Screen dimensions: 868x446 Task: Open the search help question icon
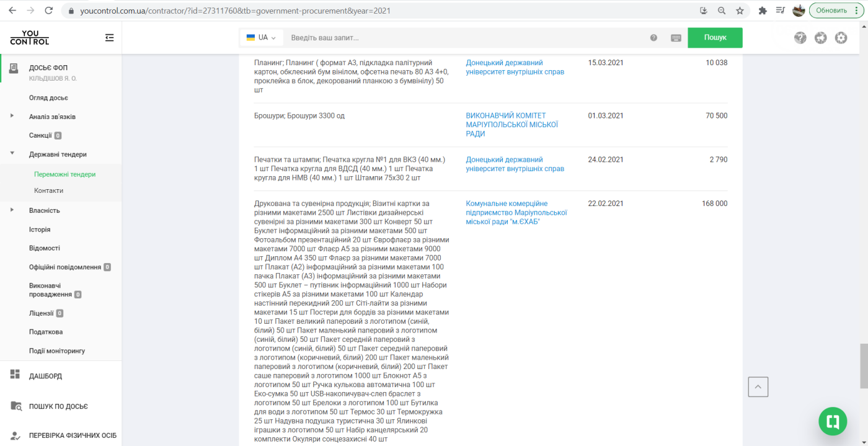653,38
